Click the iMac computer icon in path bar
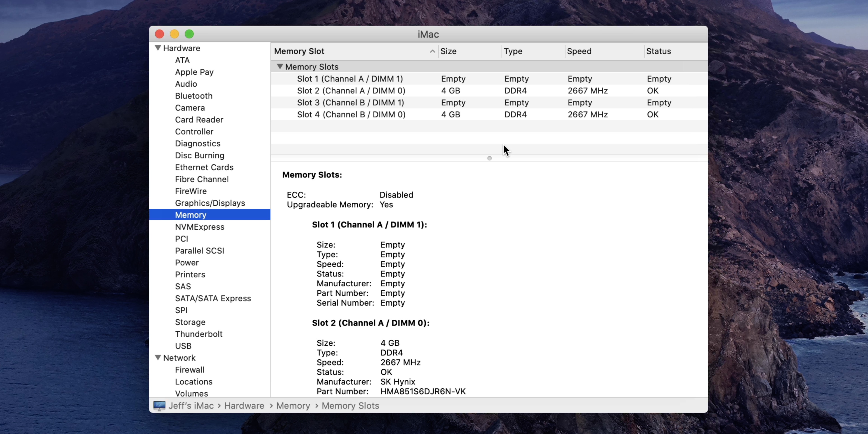The image size is (868, 434). click(159, 406)
